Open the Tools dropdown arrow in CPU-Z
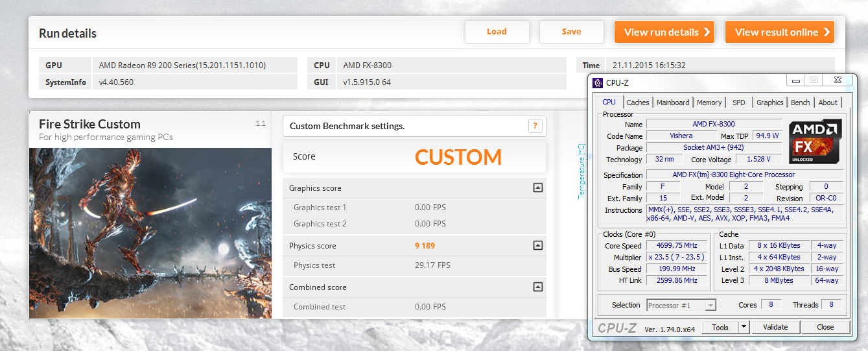This screenshot has height=351, width=868. [x=744, y=328]
